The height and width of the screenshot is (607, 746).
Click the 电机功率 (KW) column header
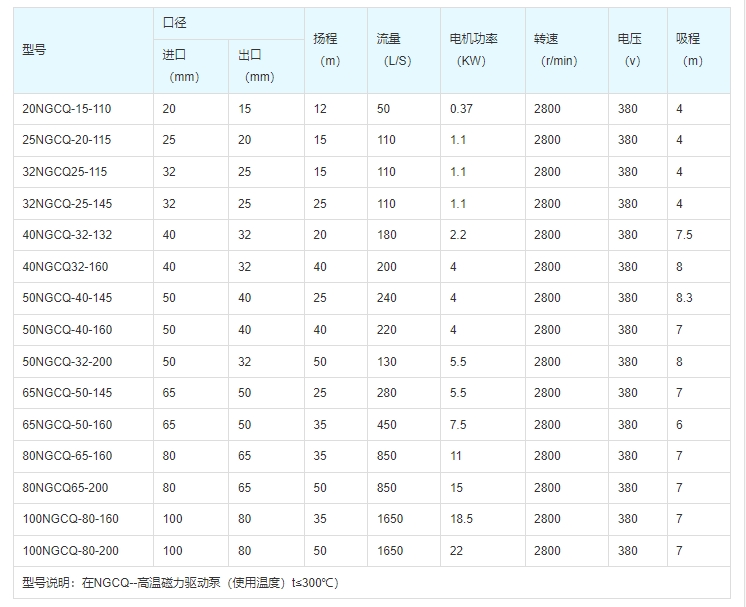click(483, 50)
